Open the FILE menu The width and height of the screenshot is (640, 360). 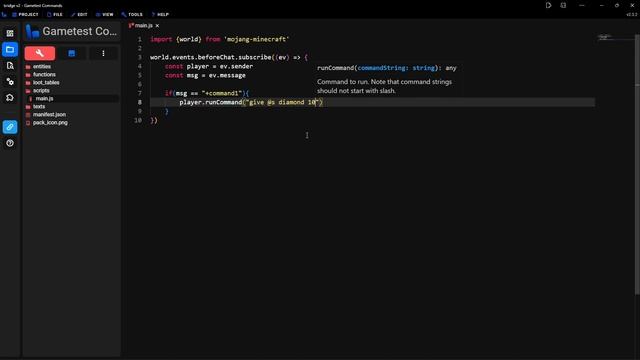click(55, 14)
